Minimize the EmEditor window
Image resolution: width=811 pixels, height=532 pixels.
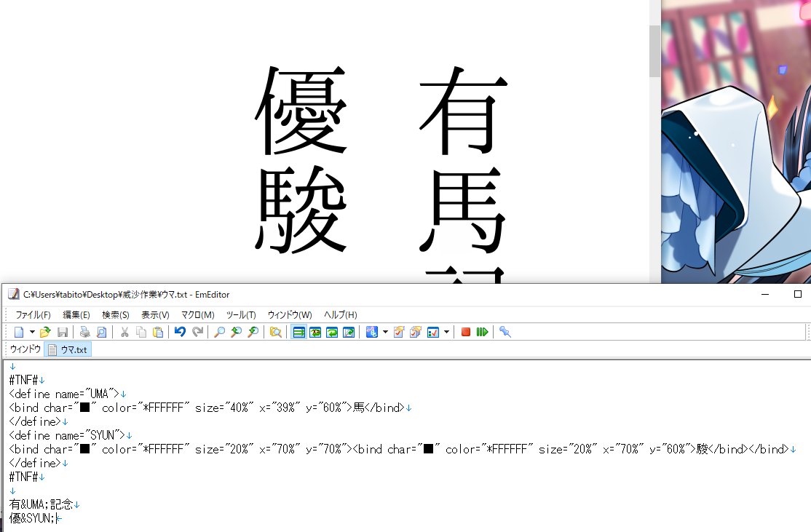[x=765, y=294]
